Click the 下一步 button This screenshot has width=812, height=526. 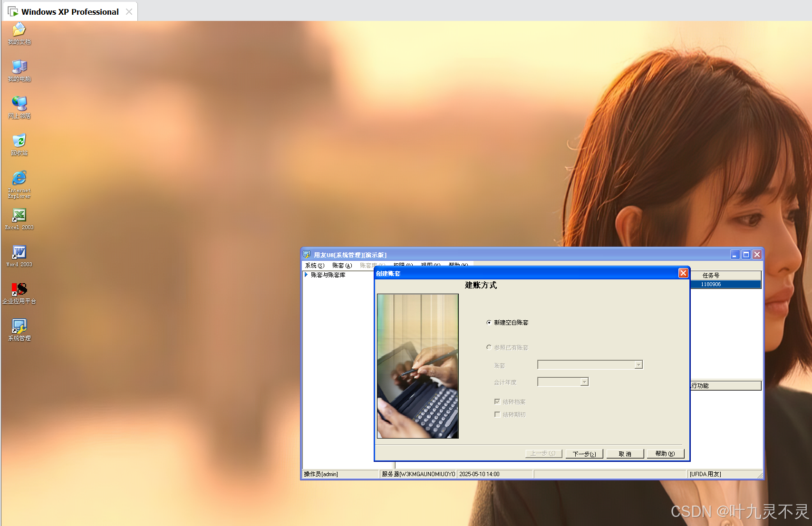[x=584, y=454]
